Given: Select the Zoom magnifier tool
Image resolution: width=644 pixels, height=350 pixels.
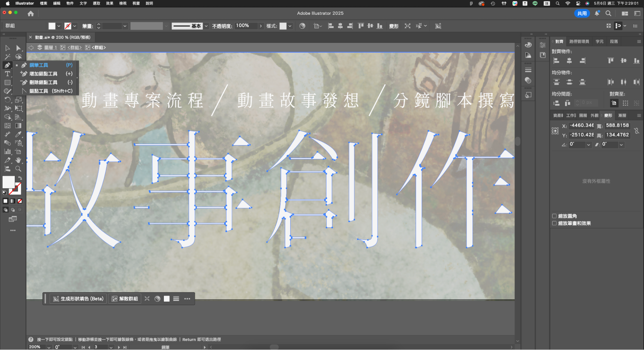Looking at the screenshot, I should (18, 169).
